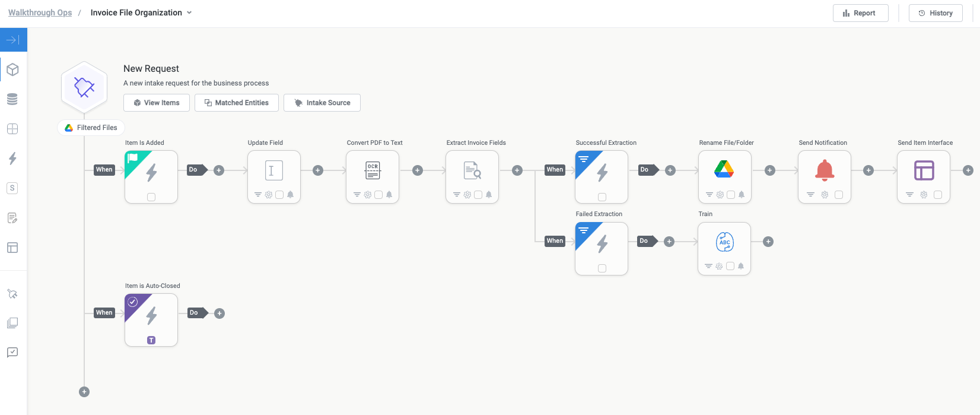Open the Extract Invoice Fields action
The width and height of the screenshot is (980, 415).
click(x=472, y=170)
